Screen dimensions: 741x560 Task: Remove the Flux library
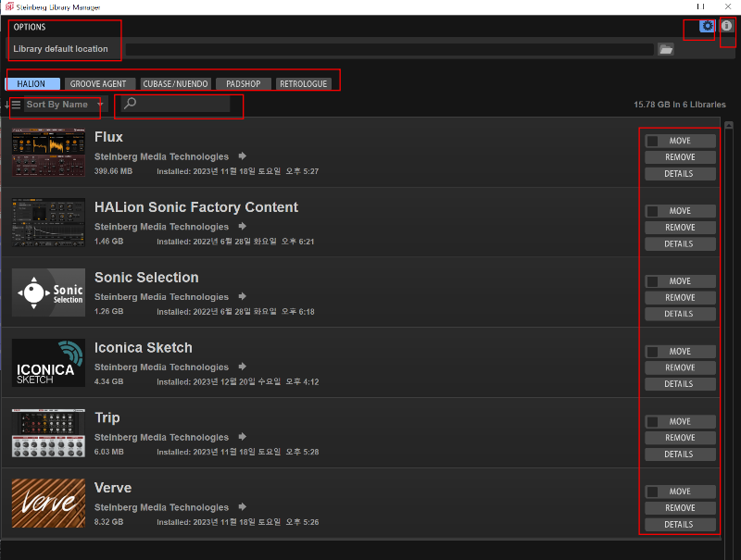tap(680, 157)
